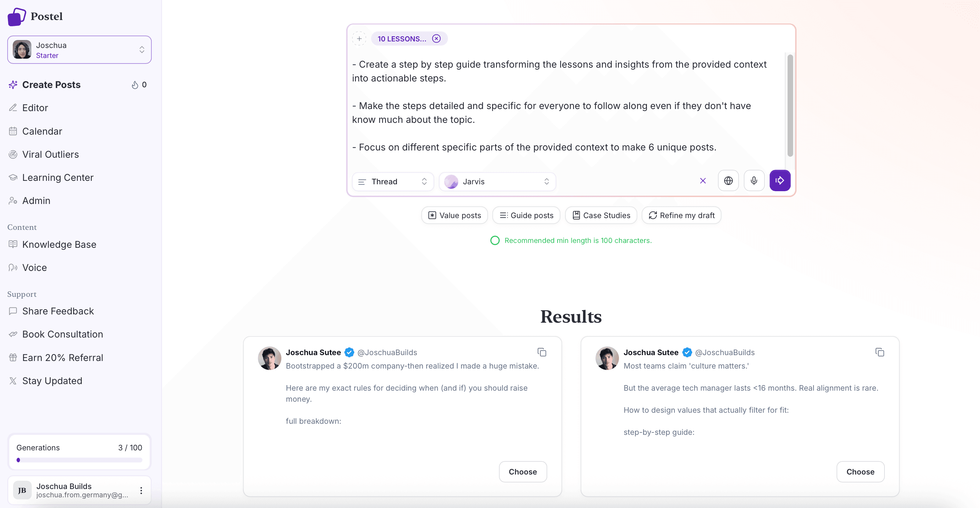Clear the prompt with the X icon

[703, 181]
